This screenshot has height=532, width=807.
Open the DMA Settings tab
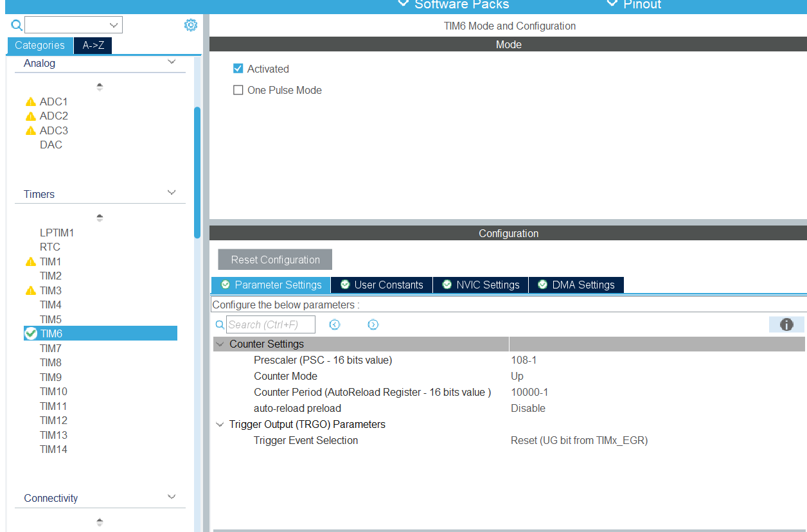[576, 285]
